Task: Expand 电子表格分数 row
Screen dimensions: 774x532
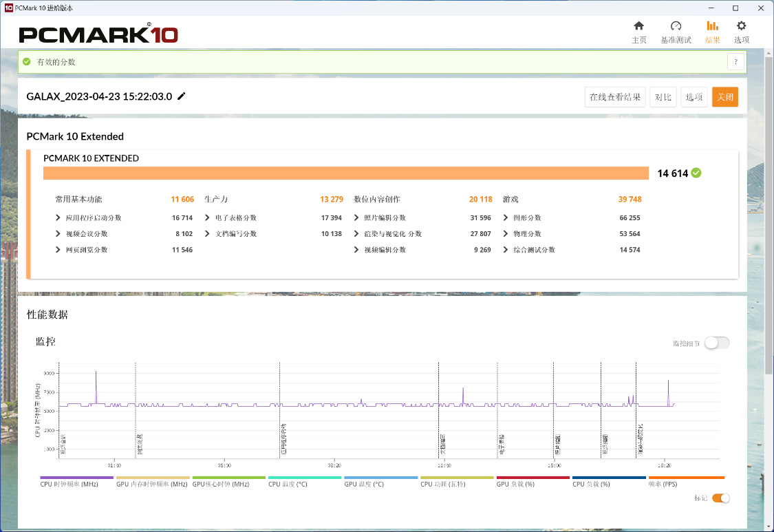Action: pyautogui.click(x=207, y=217)
